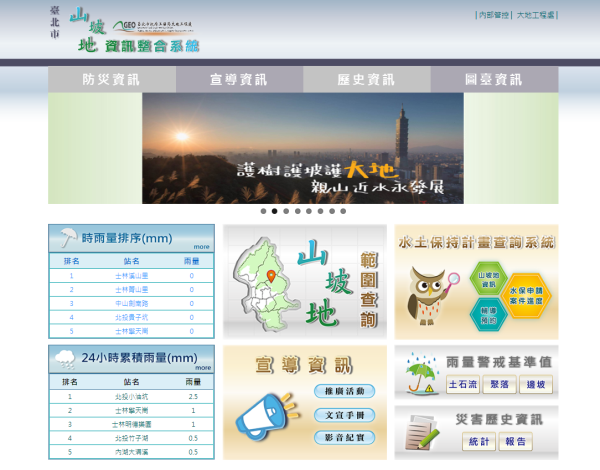Click station 中山劍南路 in hourly rainfall

pos(132,304)
